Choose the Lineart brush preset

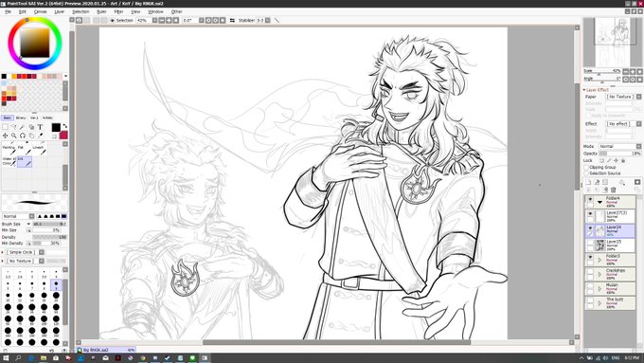tap(40, 150)
